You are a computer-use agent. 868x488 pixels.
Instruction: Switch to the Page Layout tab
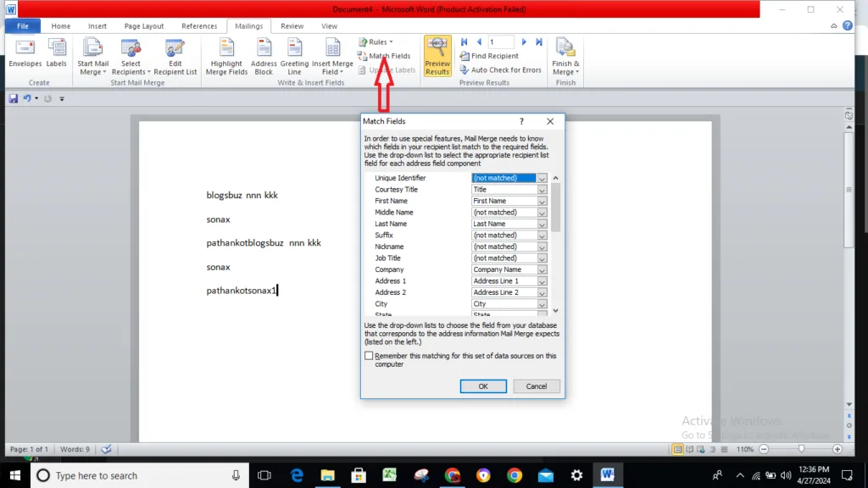pyautogui.click(x=144, y=26)
